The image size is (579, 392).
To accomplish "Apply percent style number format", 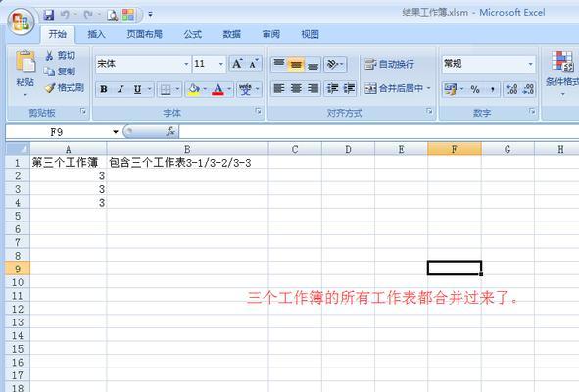I will 475,89.
